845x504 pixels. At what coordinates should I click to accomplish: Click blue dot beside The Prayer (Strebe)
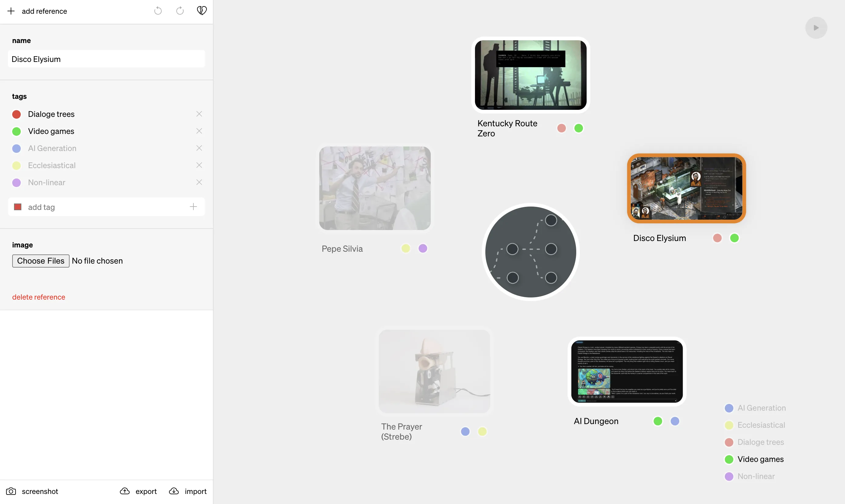(465, 432)
